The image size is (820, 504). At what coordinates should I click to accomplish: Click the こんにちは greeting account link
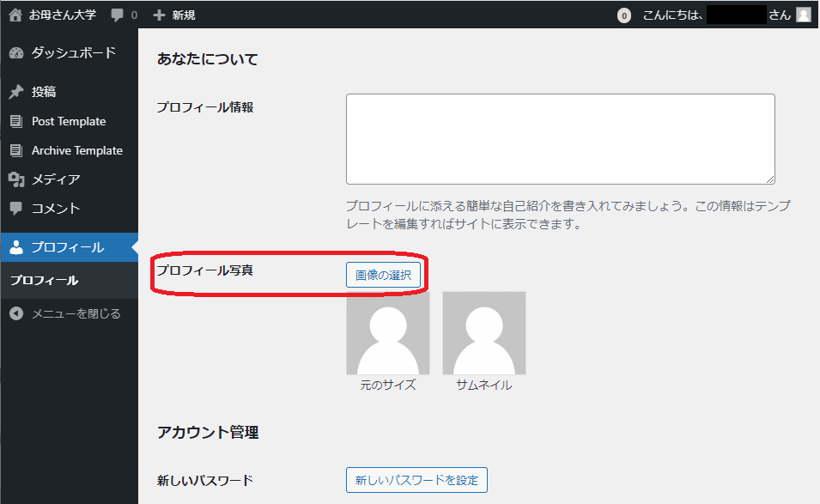pos(717,15)
